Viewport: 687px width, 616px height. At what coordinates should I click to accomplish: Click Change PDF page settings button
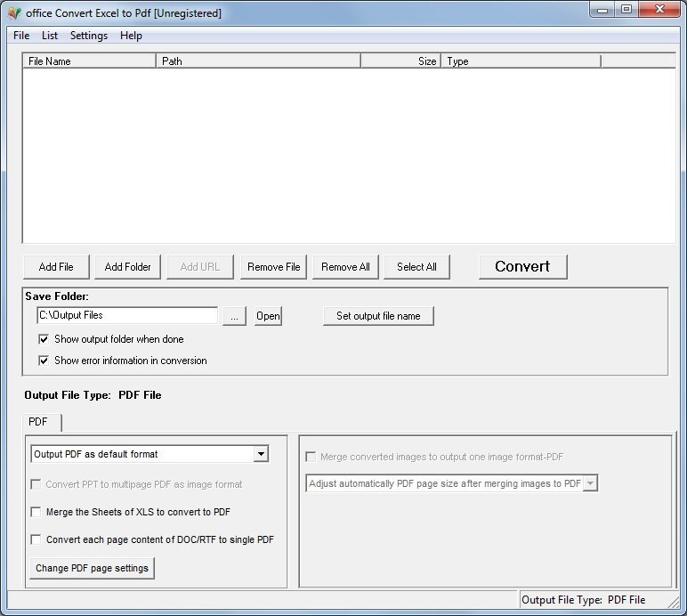click(92, 568)
